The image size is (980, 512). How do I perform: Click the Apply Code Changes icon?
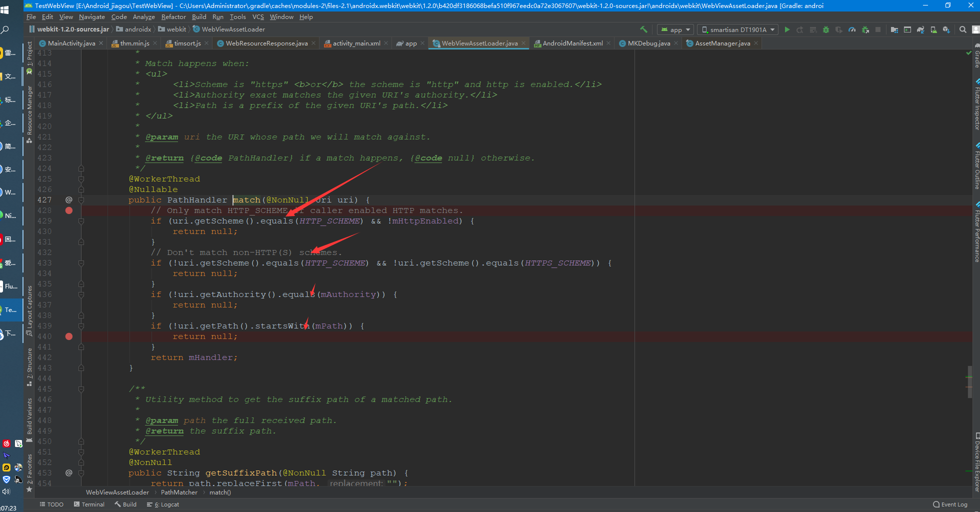click(x=813, y=29)
